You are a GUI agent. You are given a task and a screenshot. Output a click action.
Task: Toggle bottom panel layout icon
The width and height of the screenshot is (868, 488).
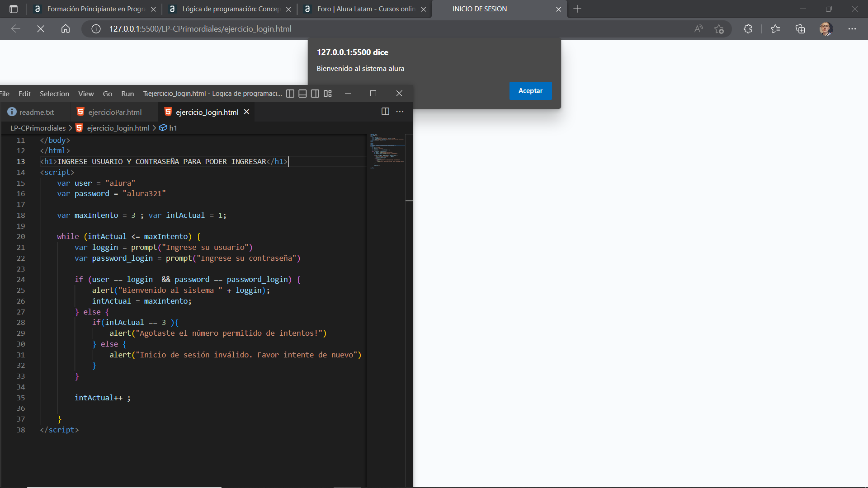303,94
